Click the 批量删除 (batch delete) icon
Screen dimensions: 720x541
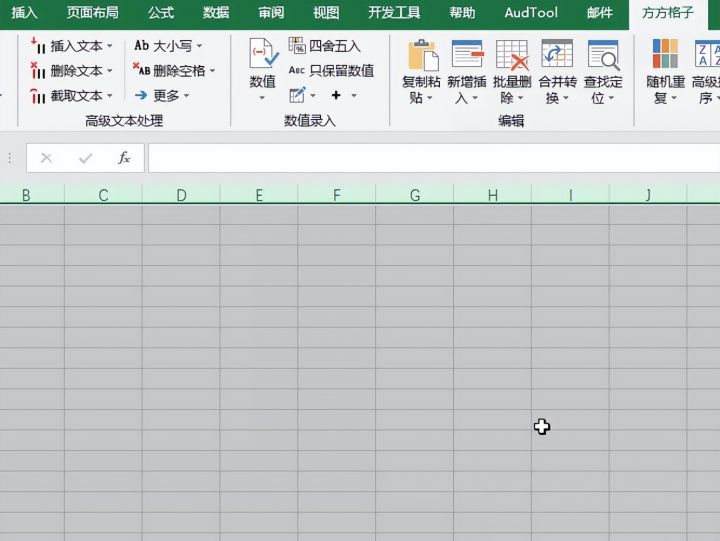512,55
